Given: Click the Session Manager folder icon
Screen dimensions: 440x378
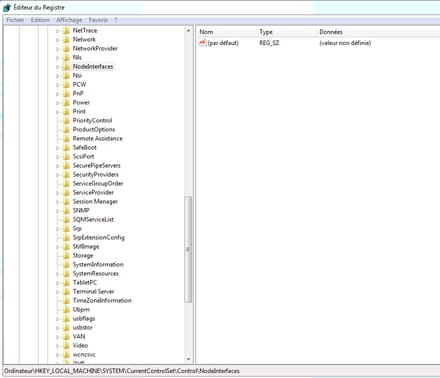Looking at the screenshot, I should pos(66,201).
